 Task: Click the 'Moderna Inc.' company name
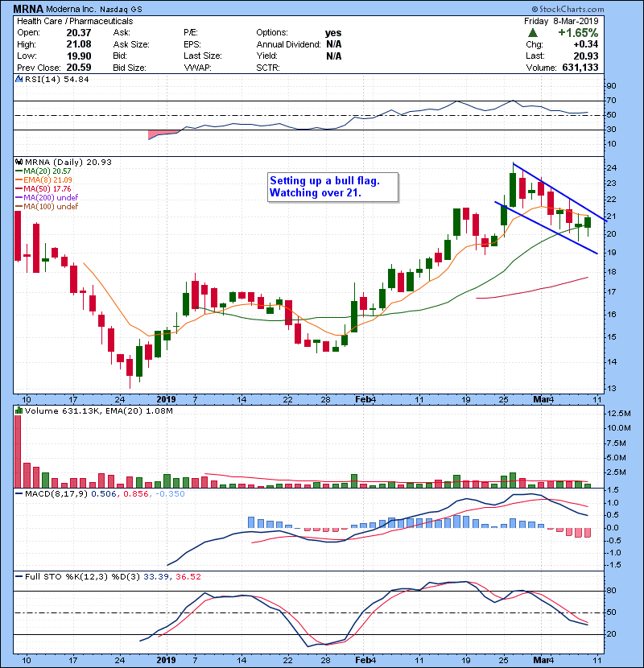(71, 9)
